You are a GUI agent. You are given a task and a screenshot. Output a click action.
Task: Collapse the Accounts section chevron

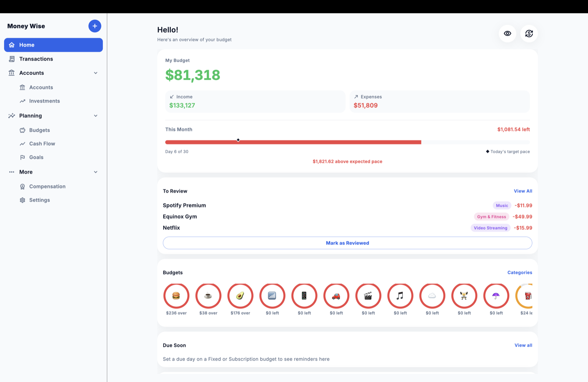pos(96,73)
